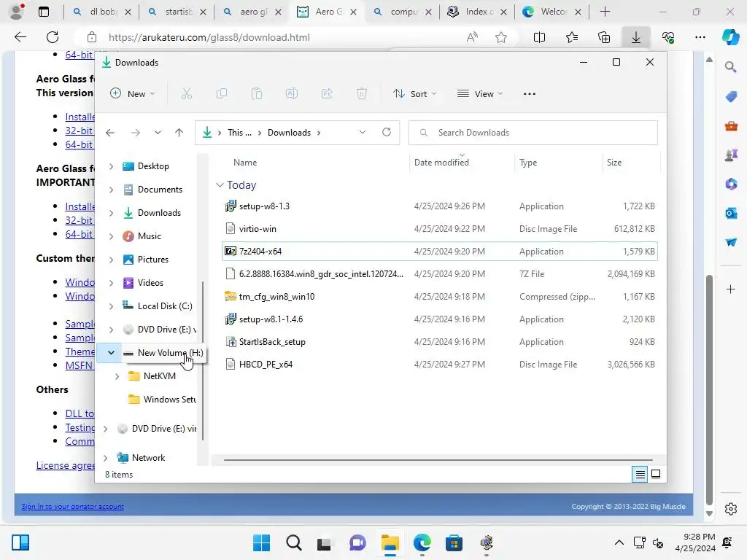Viewport: 747px width, 560px height.
Task: Open Edge Read aloud icon in address bar
Action: [x=472, y=37]
